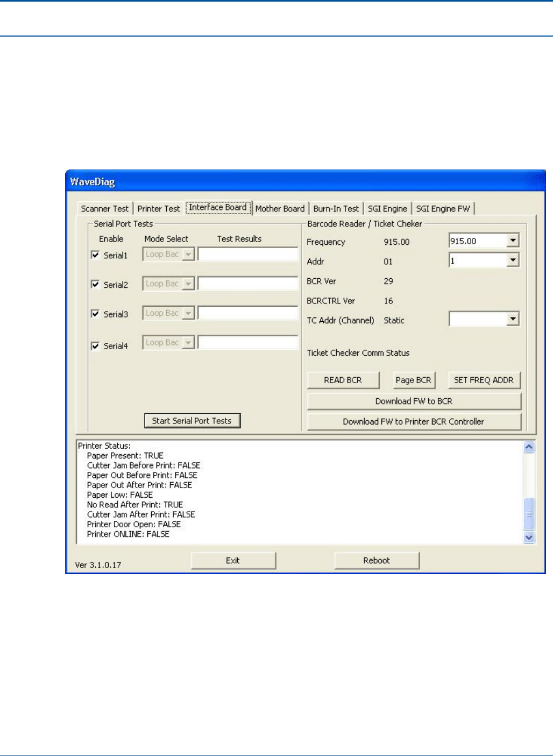Screen dimensions: 553x756
Task: Open the Printer Test tab
Action: coord(159,209)
